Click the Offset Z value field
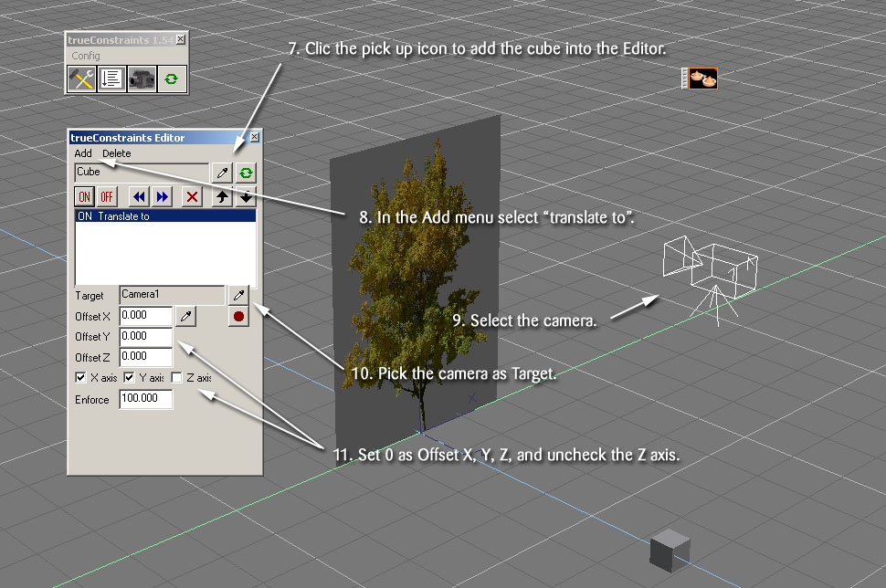This screenshot has height=588, width=886. (x=146, y=357)
